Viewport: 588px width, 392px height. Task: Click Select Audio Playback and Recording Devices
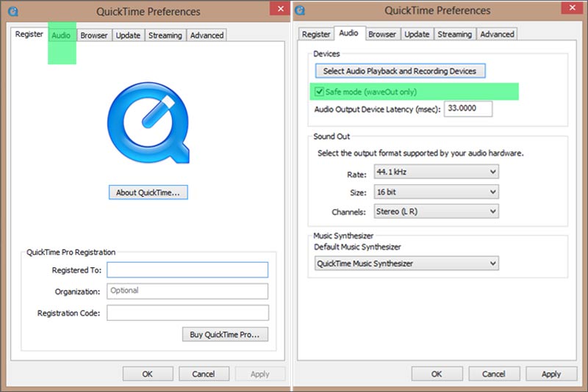(400, 71)
